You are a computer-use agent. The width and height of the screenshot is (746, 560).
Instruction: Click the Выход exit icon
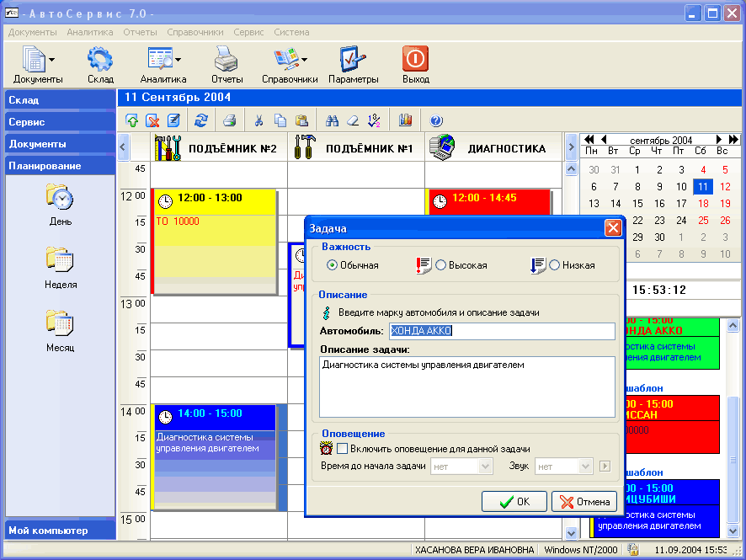[415, 65]
